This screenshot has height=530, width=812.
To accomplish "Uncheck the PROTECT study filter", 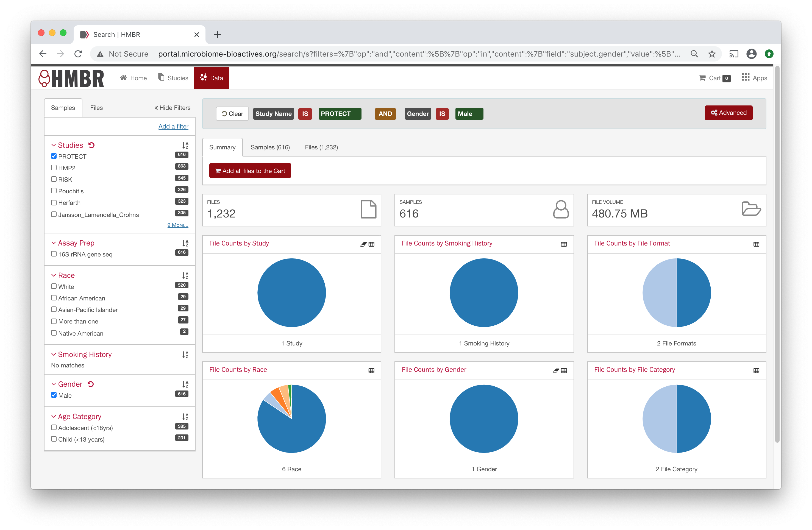I will (54, 156).
